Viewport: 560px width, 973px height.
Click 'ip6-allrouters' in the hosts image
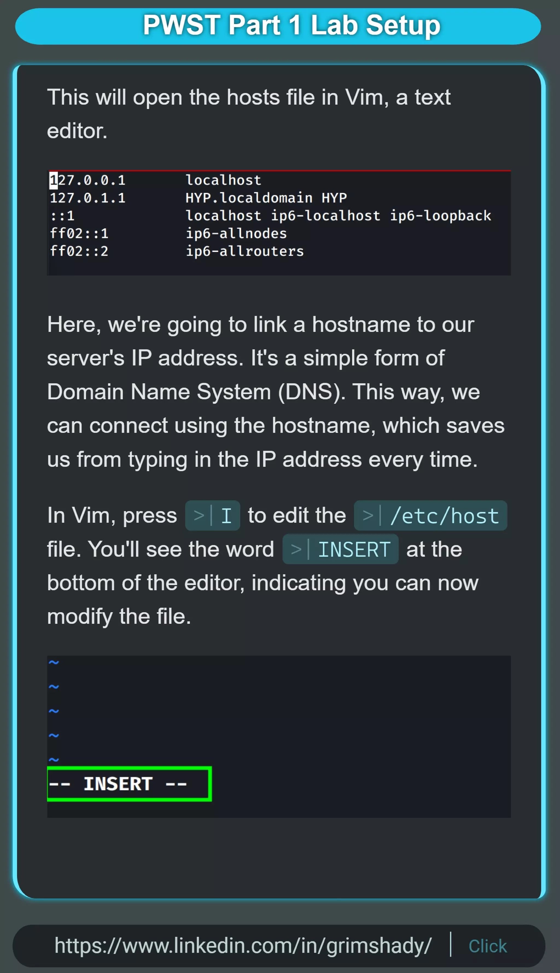point(245,251)
